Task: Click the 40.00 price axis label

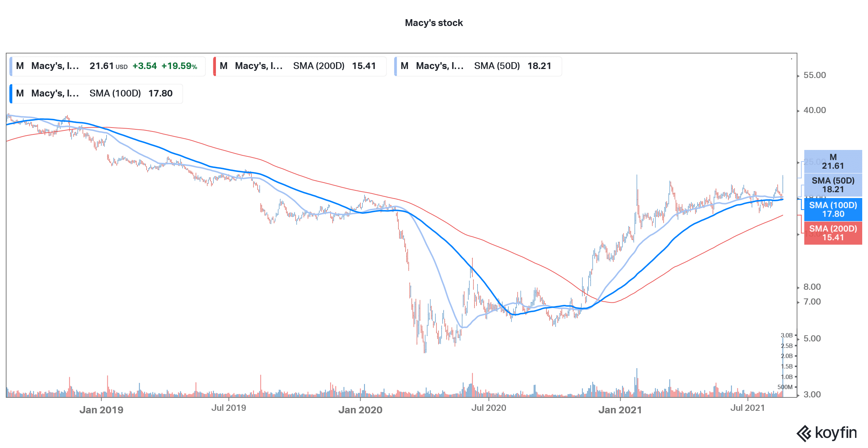Action: 814,110
